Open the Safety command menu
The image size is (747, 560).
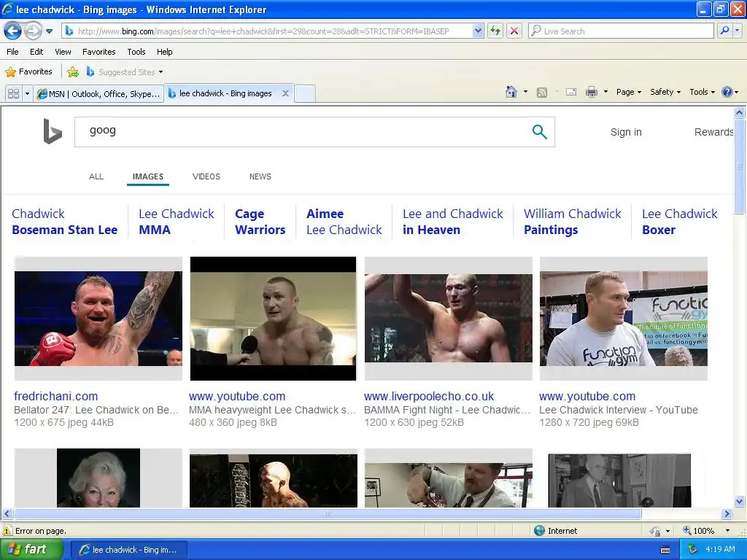pyautogui.click(x=665, y=92)
